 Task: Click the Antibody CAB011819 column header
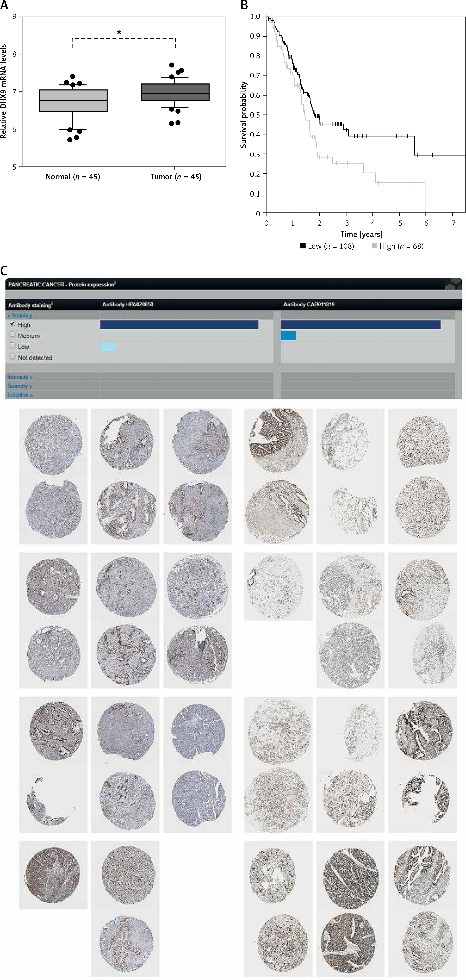pos(309,304)
